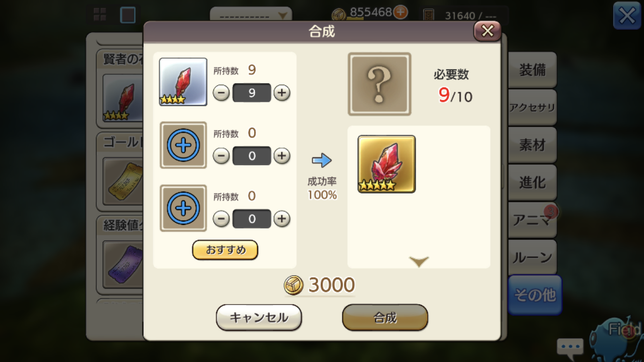Add material in second empty plus slot
Image resolution: width=644 pixels, height=362 pixels.
183,145
